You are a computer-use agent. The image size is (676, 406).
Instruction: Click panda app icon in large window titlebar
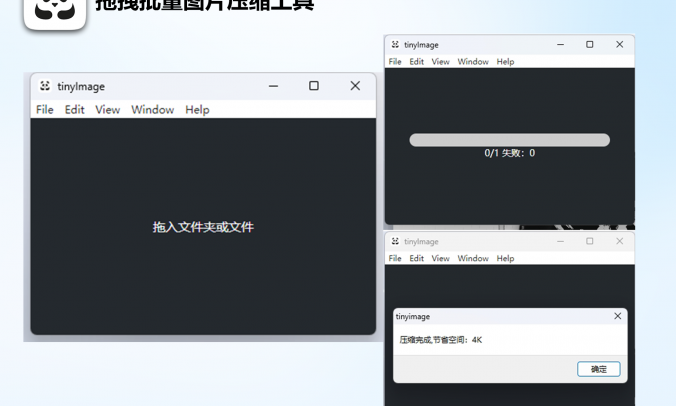pyautogui.click(x=45, y=86)
